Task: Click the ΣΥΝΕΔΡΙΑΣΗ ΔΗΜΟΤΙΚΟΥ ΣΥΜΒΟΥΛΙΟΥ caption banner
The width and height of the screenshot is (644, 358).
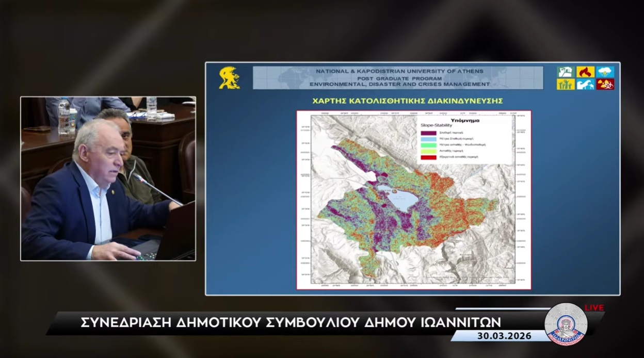Action: [291, 322]
